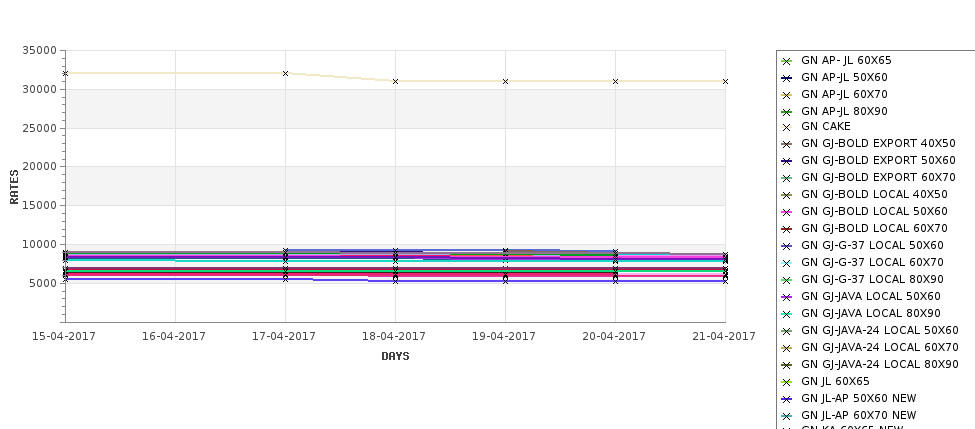Select GN GJ-JAVA LOCAL 80X90 legend marker
This screenshot has height=429, width=975.
coord(787,314)
